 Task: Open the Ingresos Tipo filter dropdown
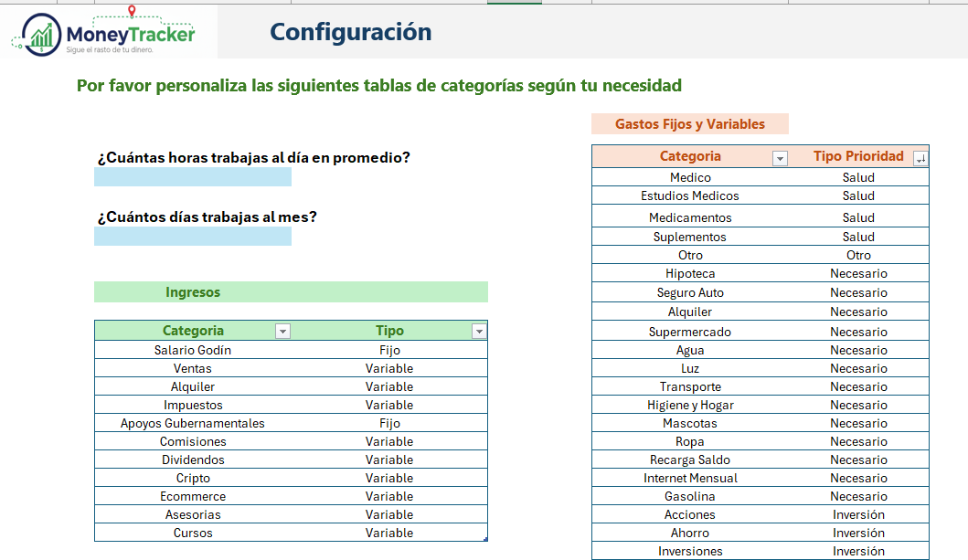(479, 332)
